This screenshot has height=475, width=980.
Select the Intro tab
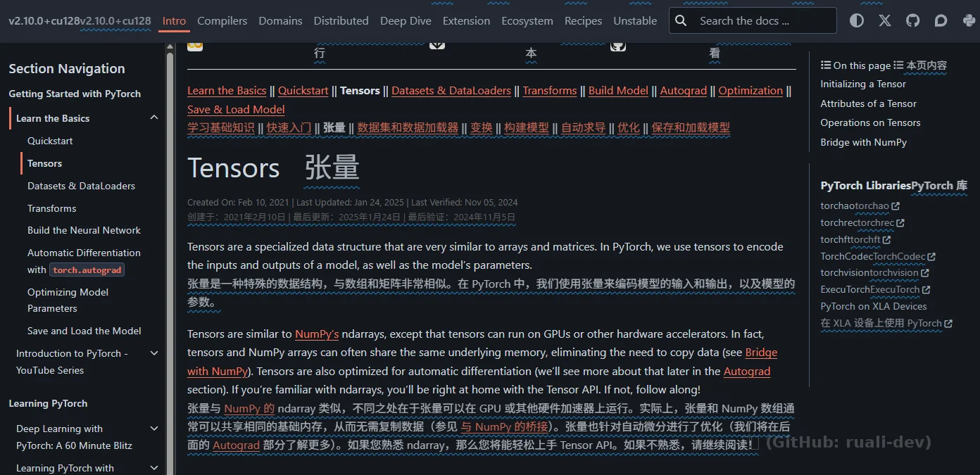(174, 21)
